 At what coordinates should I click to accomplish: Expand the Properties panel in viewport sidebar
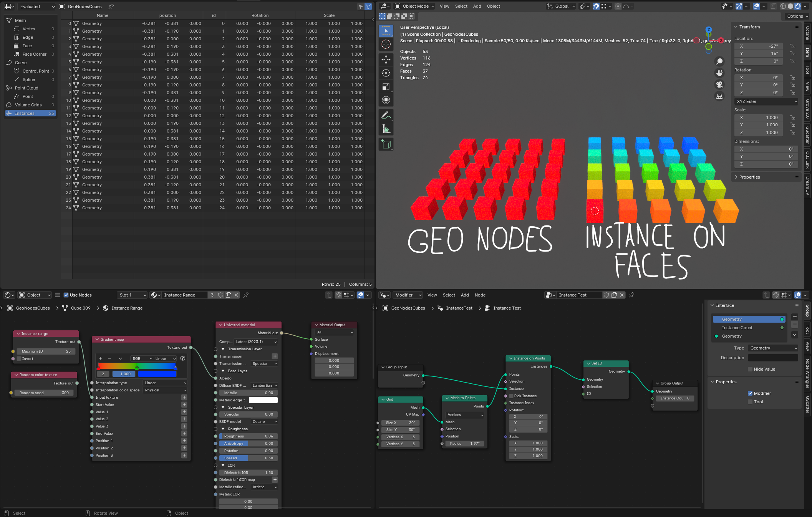(749, 177)
